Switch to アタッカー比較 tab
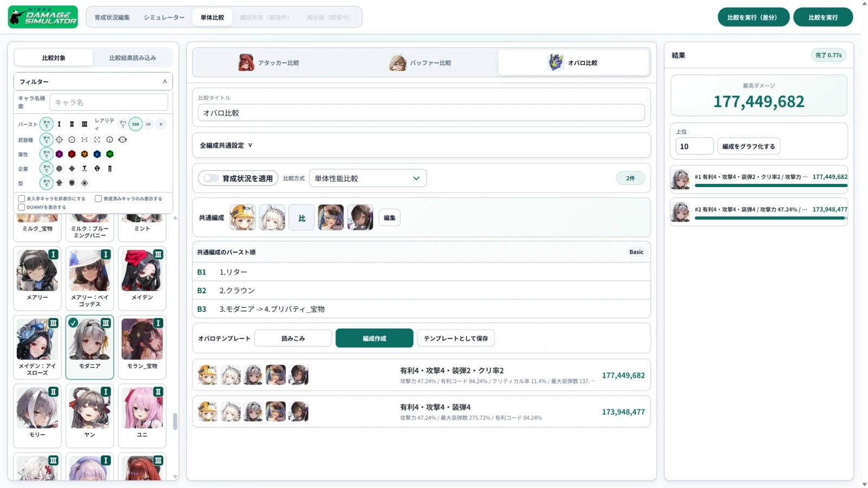Viewport: 868px width, 488px height. tap(269, 63)
